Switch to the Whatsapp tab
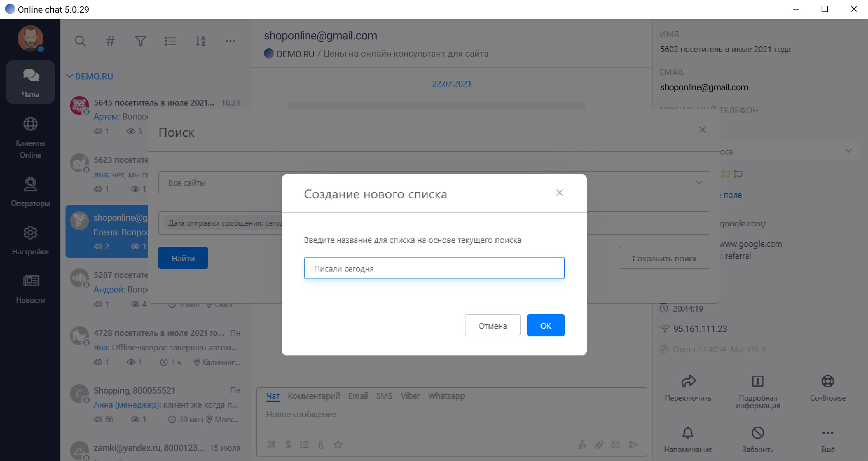Viewport: 868px width, 461px height. [x=446, y=396]
